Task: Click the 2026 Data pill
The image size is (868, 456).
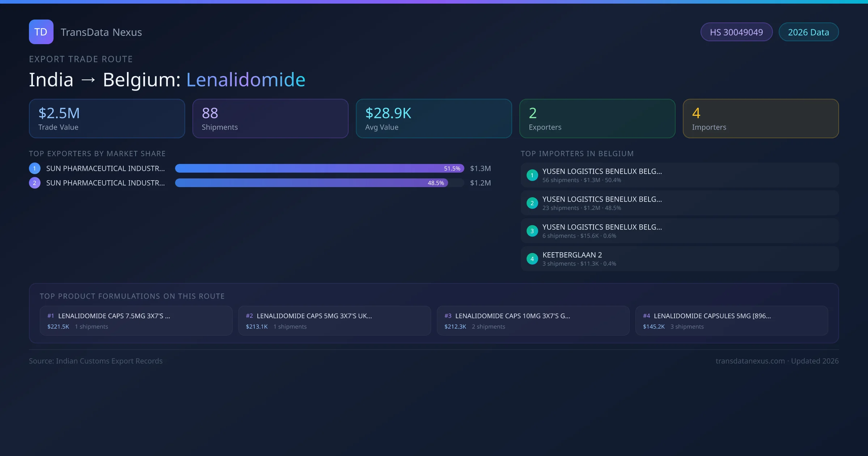Action: point(808,32)
